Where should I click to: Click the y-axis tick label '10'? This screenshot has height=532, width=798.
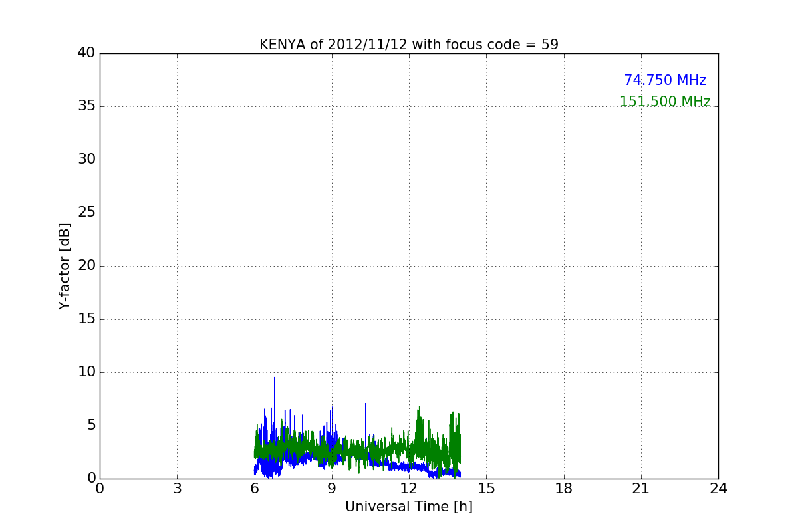(86, 372)
